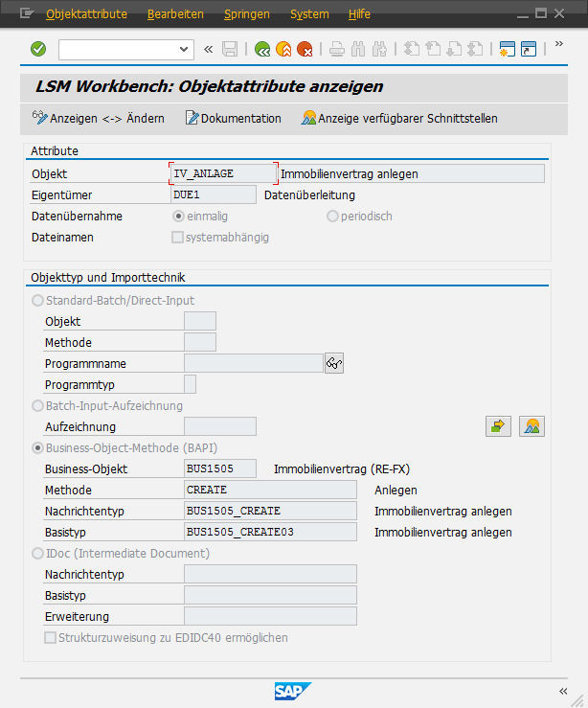
Task: Click the Previous Page icon
Action: point(433,49)
